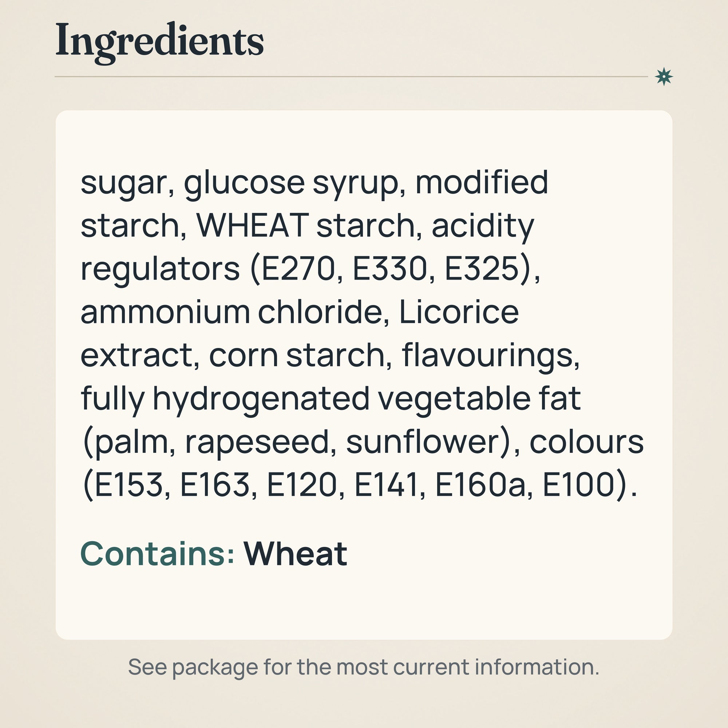
Task: Click the E153 colour code
Action: pyautogui.click(x=128, y=484)
